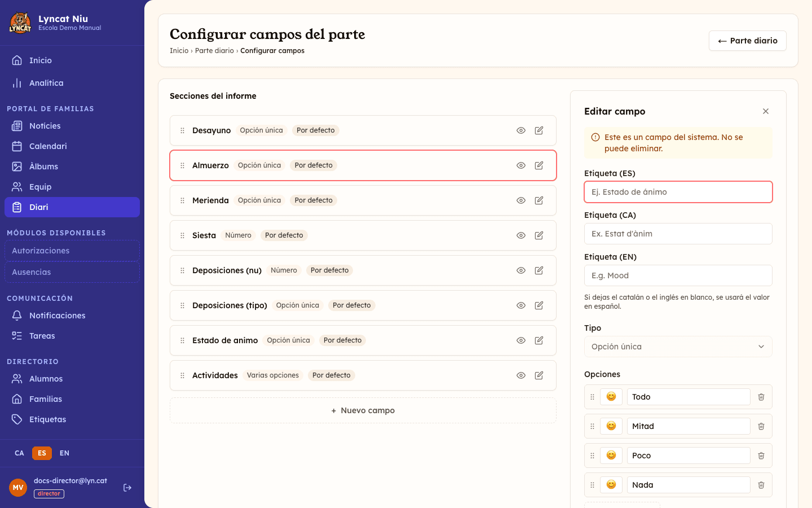
Task: Toggle visibility of Almuerzo field
Action: [521, 165]
